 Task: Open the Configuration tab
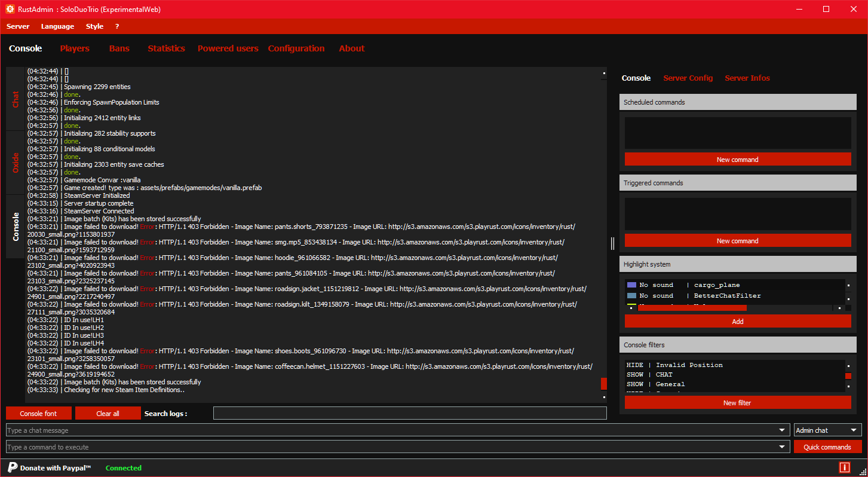click(x=296, y=48)
